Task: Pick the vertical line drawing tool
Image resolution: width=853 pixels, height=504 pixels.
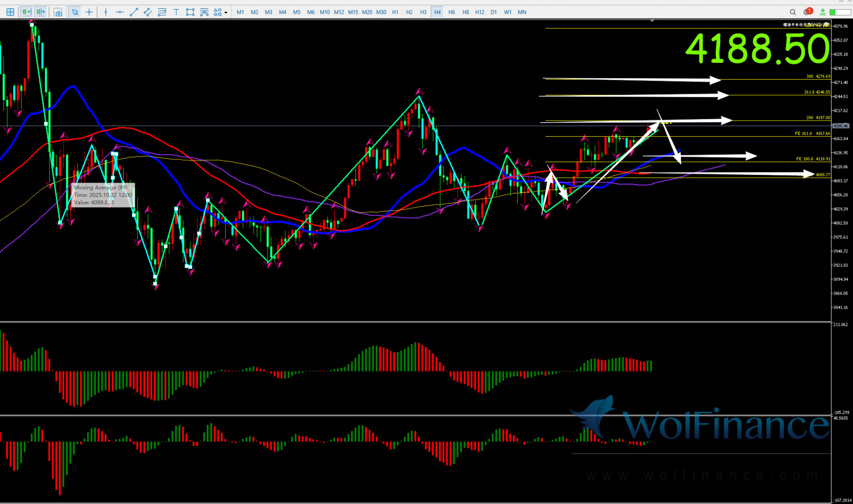Action: point(106,12)
